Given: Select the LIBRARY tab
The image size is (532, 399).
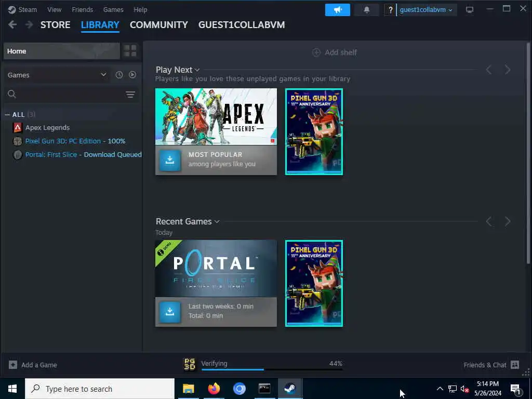Looking at the screenshot, I should click(100, 25).
